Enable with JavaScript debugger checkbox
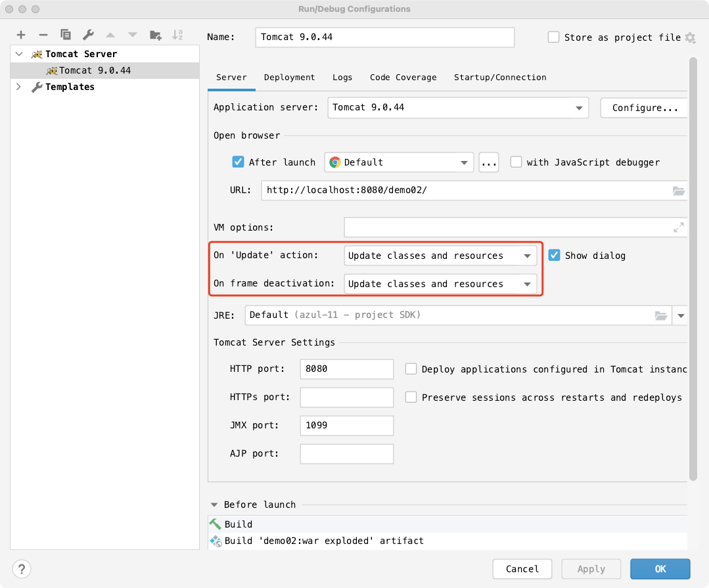The width and height of the screenshot is (709, 588). point(516,162)
